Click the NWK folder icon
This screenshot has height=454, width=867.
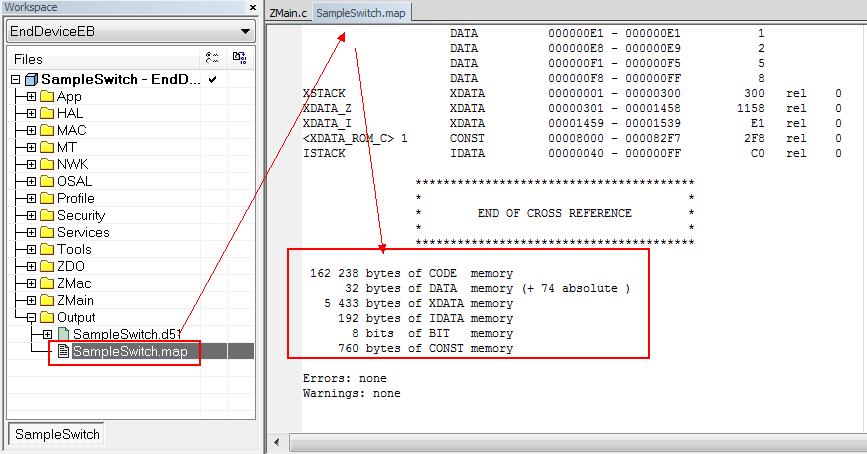pos(47,164)
